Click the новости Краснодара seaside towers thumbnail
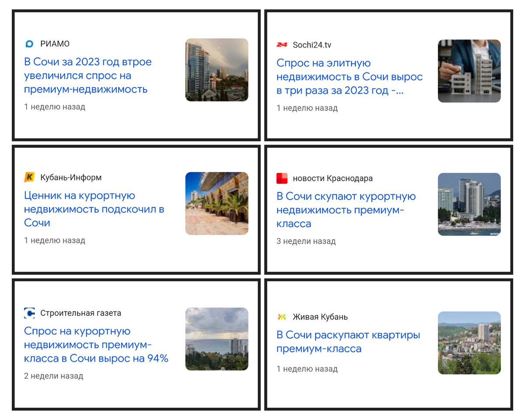525x420 pixels. 469,204
